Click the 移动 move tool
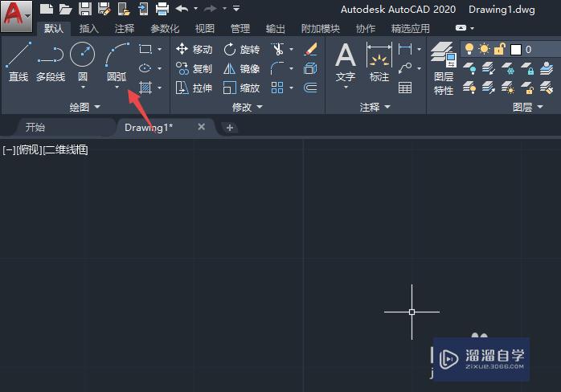Viewport: 561px width, 392px height. pyautogui.click(x=195, y=49)
